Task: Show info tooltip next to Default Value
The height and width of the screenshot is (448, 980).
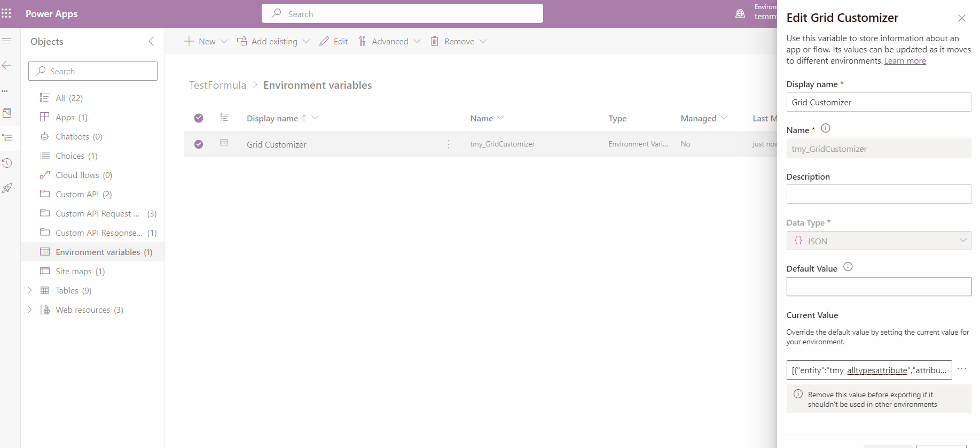Action: (x=848, y=267)
